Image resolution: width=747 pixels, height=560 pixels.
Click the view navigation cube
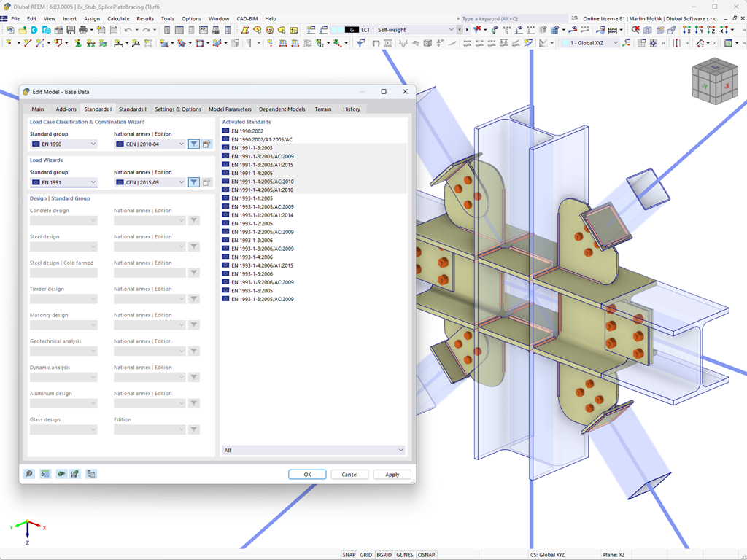715,82
